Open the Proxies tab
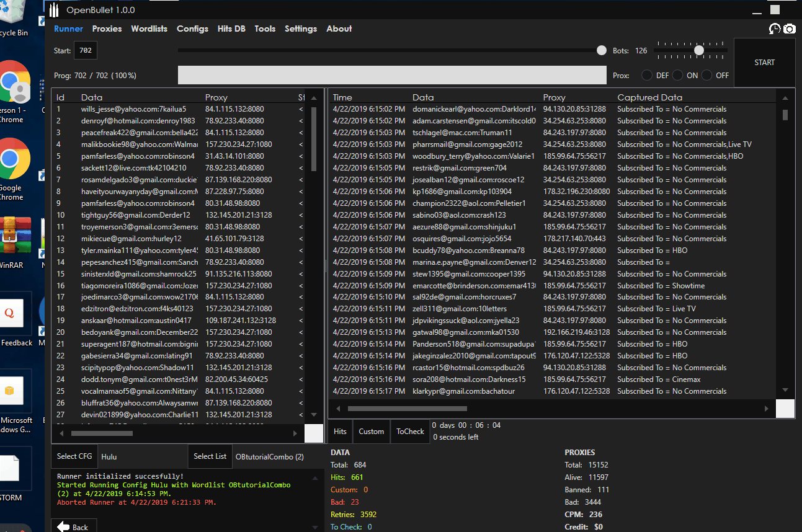 (x=107, y=29)
